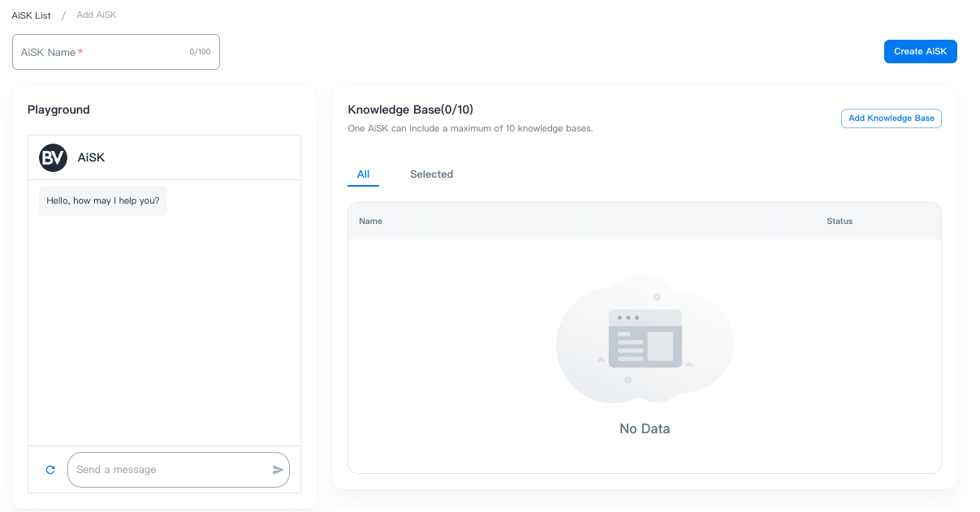Click the Playground panel heading
The width and height of the screenshot is (980, 512).
tap(58, 110)
